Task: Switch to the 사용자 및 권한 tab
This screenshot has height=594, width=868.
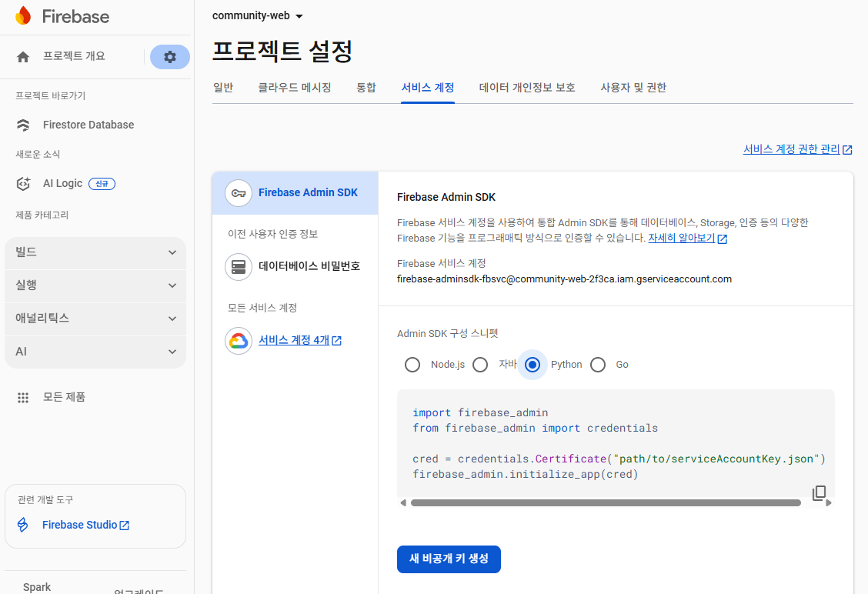Action: pos(633,88)
